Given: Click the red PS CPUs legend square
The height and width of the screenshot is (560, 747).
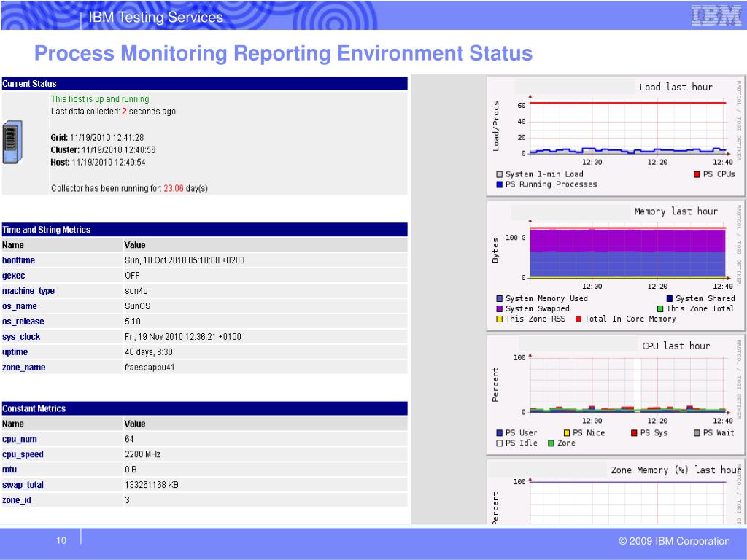Looking at the screenshot, I should pyautogui.click(x=697, y=174).
